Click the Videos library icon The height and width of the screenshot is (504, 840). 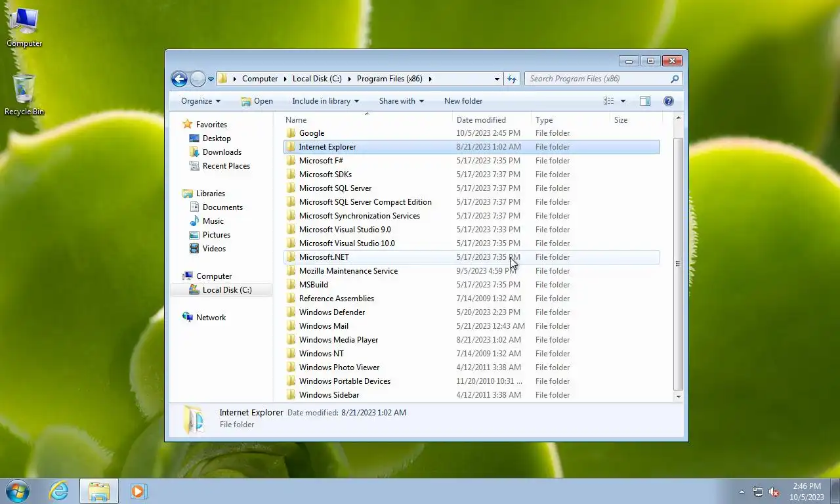[x=194, y=249]
